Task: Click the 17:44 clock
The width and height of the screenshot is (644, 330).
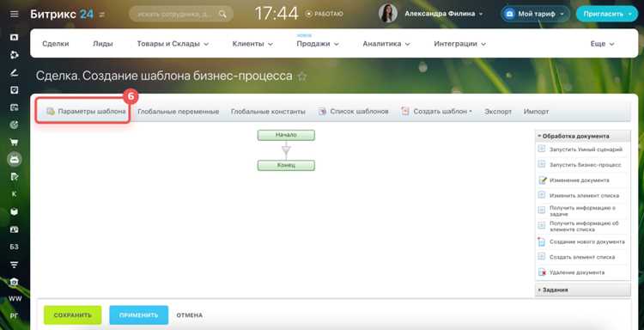Action: click(x=276, y=14)
